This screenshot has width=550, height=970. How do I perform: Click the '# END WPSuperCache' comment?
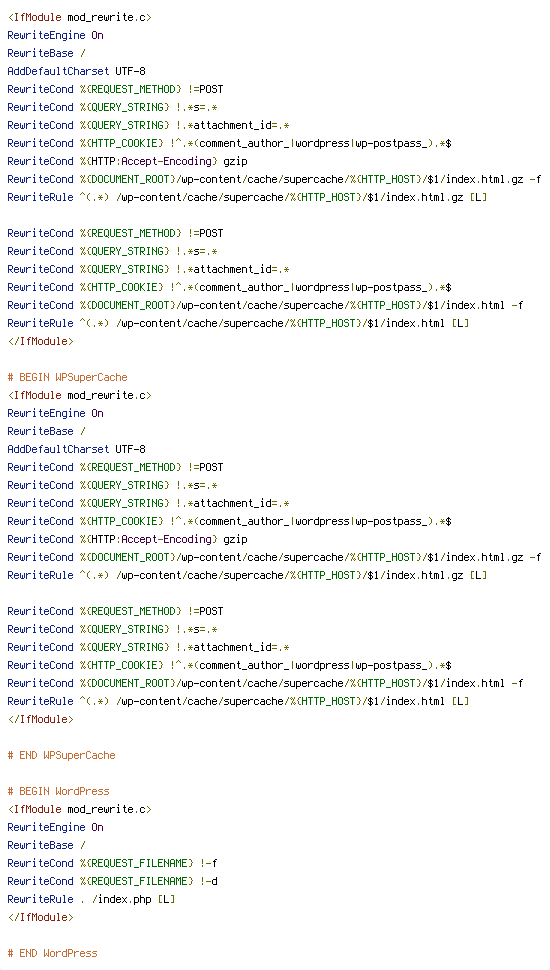point(61,755)
